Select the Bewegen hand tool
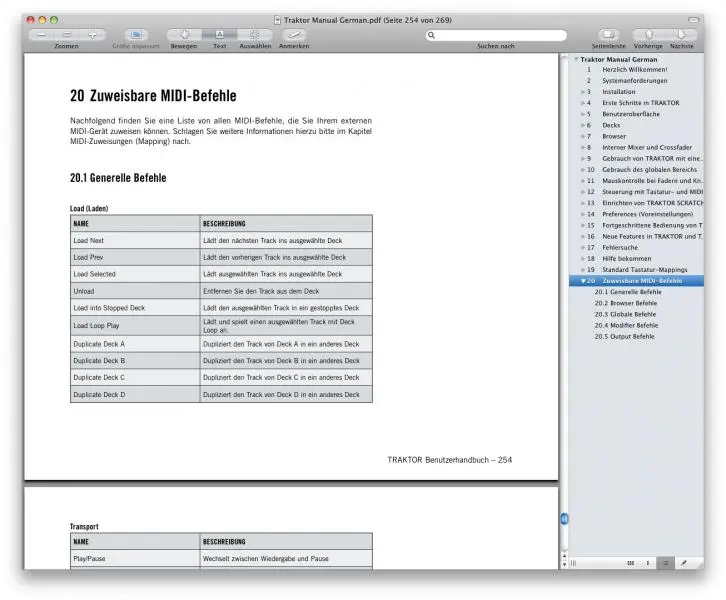This screenshot has height=600, width=726. (183, 34)
